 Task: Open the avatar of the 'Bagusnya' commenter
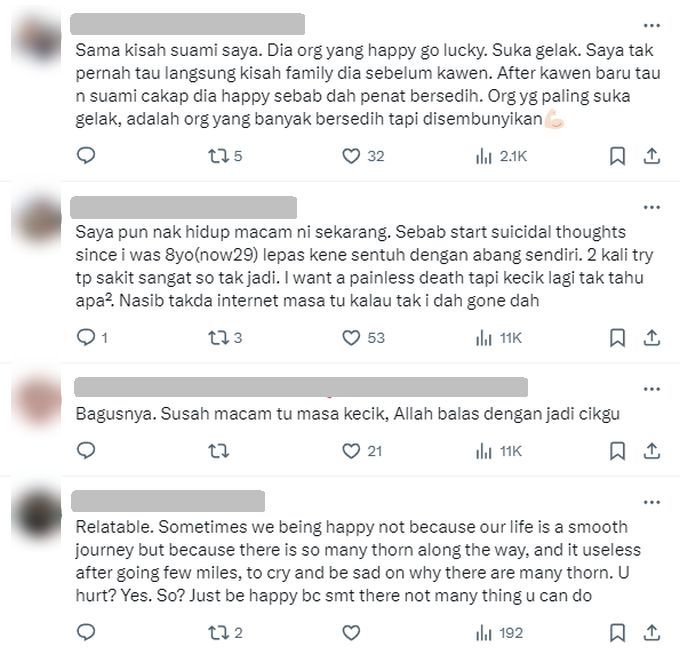39,400
